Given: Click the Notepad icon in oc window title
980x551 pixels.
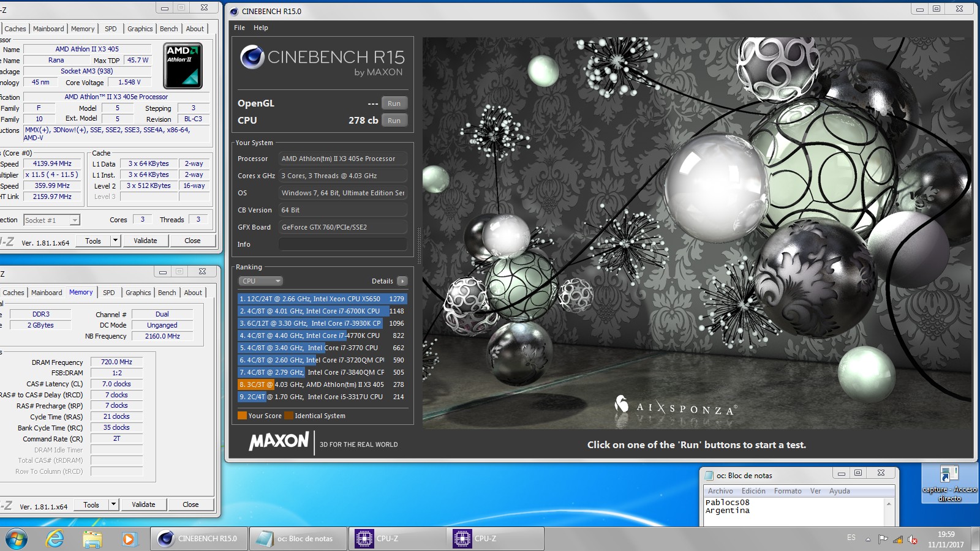Looking at the screenshot, I should [709, 475].
